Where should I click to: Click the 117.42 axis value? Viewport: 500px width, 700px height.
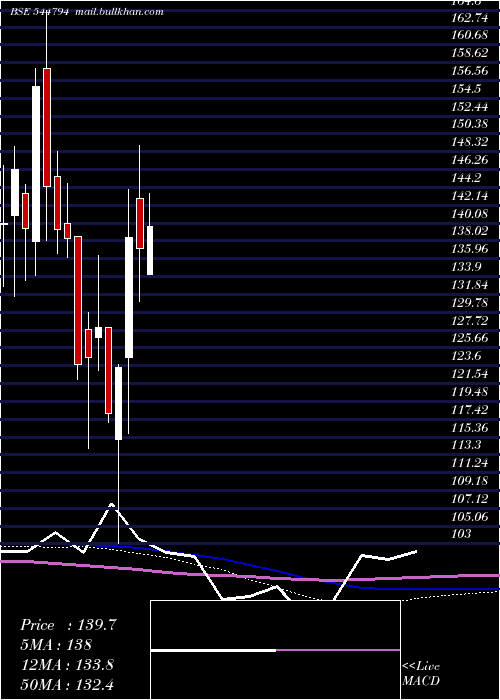(x=470, y=409)
